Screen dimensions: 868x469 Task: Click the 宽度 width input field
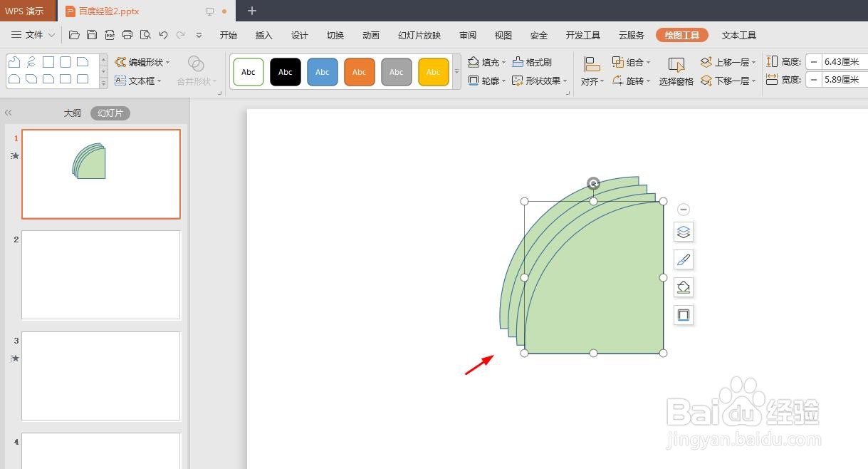845,80
